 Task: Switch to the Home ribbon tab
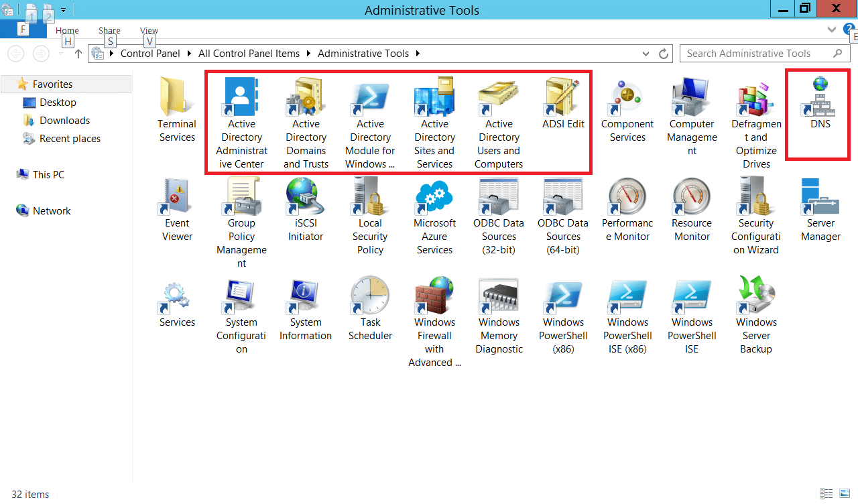click(x=67, y=30)
